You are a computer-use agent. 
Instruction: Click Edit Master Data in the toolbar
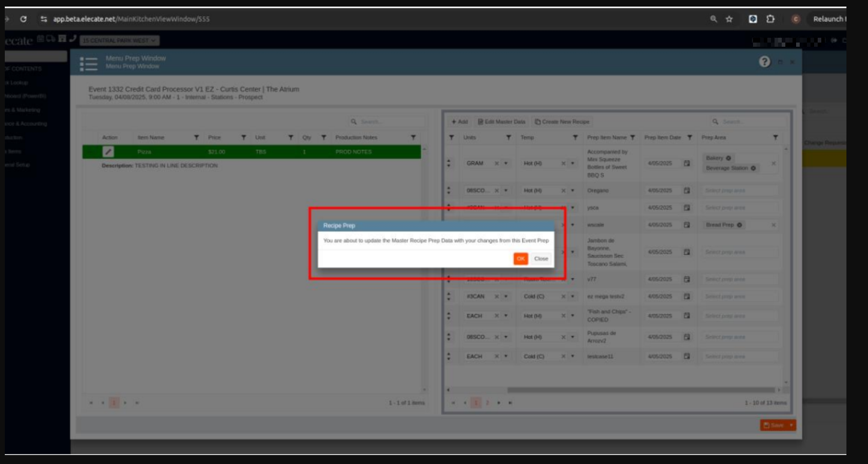(x=501, y=122)
